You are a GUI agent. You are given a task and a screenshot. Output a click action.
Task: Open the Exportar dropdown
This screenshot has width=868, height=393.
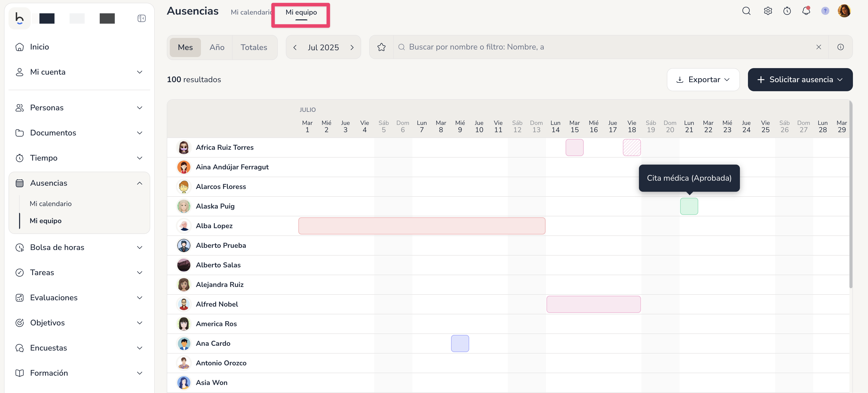click(x=703, y=80)
